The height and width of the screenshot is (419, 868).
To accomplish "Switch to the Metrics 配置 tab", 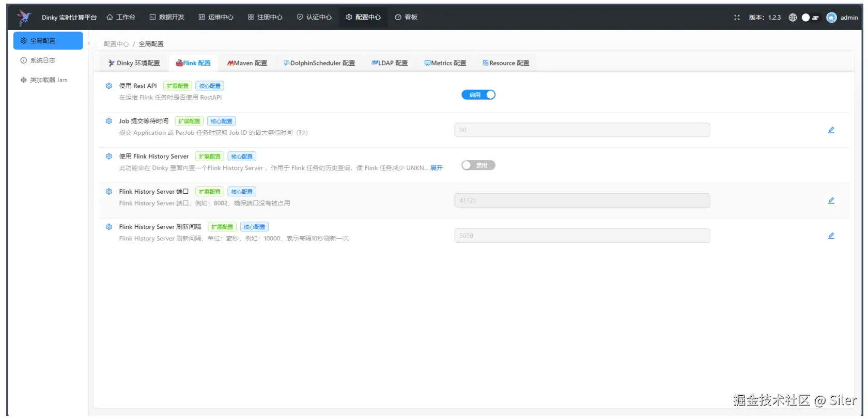I will [445, 63].
